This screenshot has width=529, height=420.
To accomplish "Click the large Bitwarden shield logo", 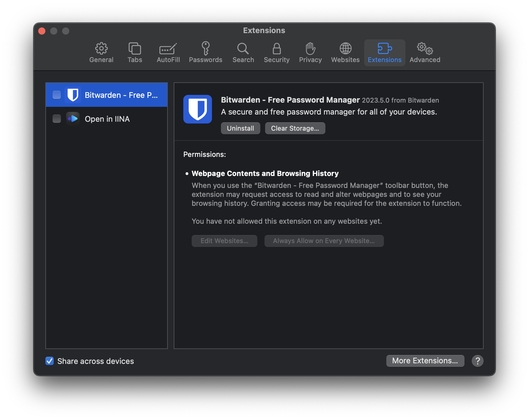I will coord(198,109).
